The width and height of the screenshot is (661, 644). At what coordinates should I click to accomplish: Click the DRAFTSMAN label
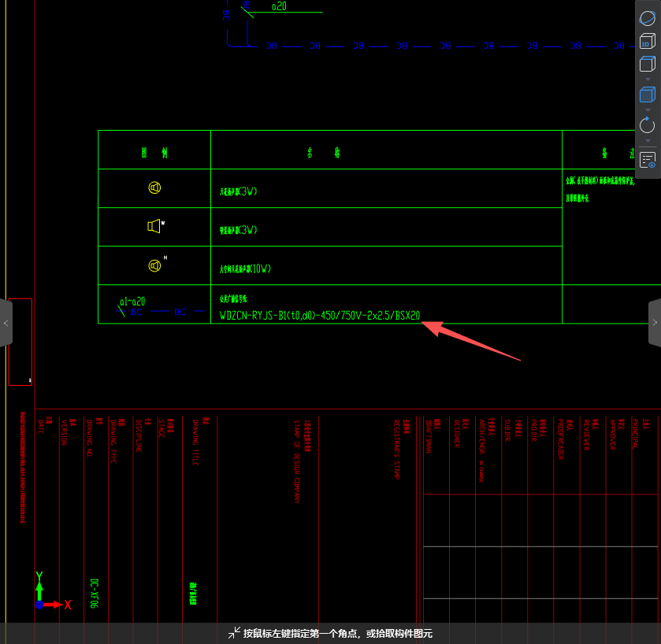[429, 436]
